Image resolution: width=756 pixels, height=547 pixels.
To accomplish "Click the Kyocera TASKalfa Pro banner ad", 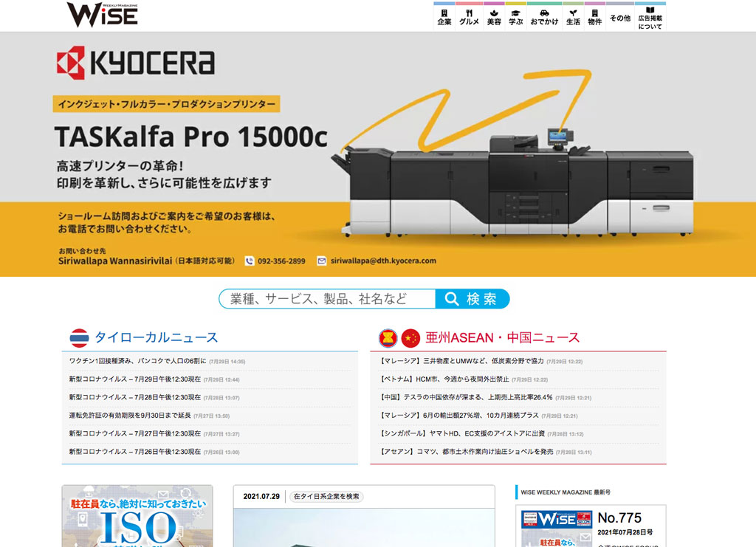I will tap(378, 155).
